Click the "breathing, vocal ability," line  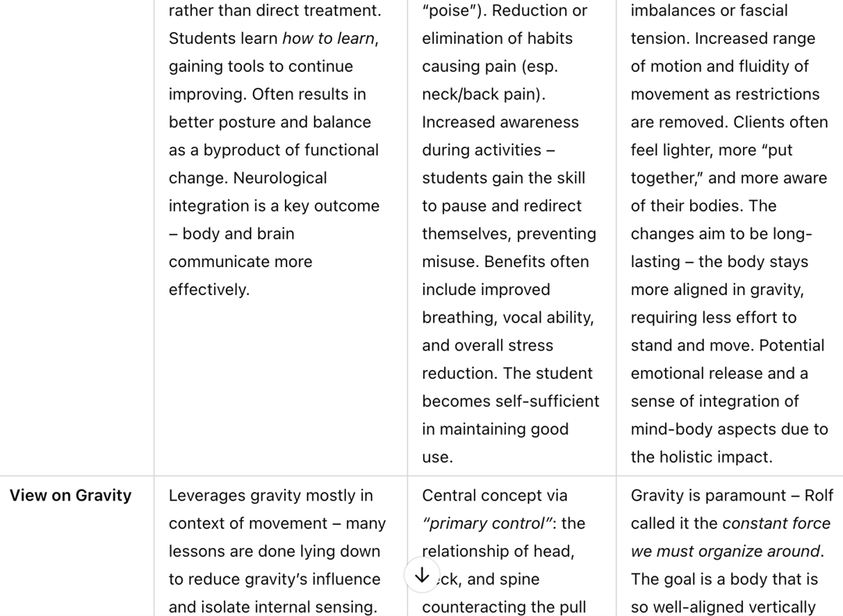click(x=508, y=318)
